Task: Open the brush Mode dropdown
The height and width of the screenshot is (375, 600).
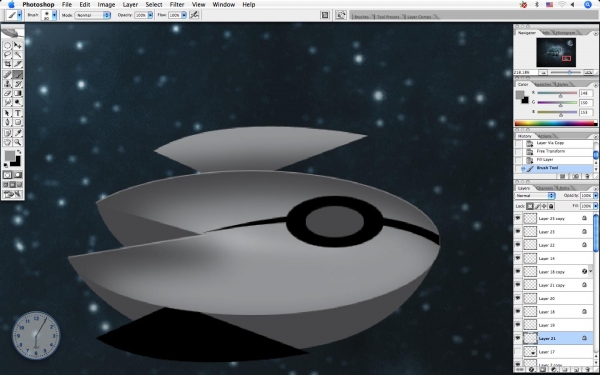Action: (x=93, y=15)
